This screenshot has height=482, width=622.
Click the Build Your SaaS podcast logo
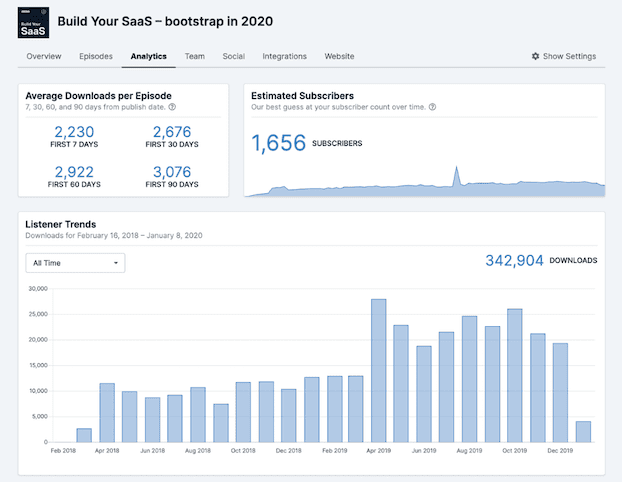pos(34,22)
